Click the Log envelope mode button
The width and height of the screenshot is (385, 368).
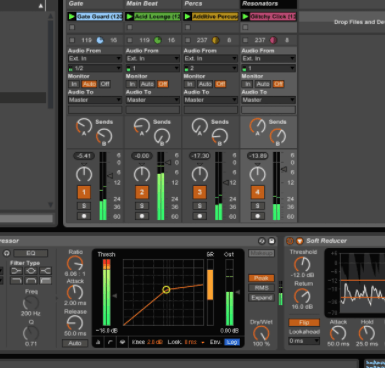coord(232,342)
